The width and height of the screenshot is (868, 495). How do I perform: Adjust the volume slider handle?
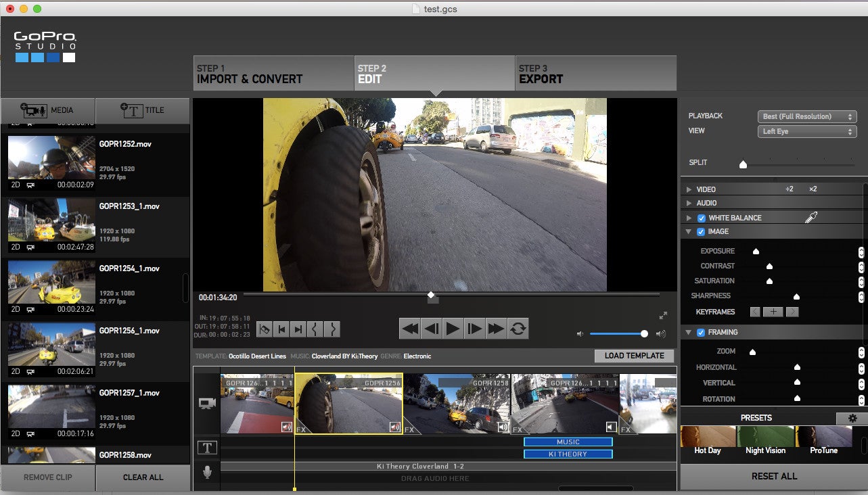[x=644, y=333]
